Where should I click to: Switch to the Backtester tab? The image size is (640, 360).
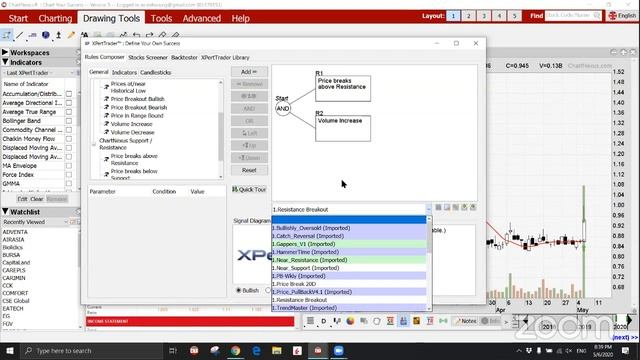click(184, 58)
